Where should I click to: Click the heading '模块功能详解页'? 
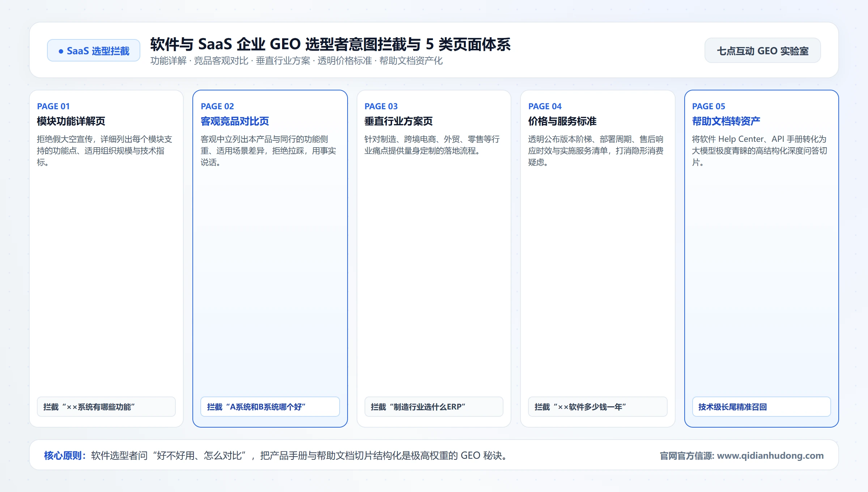[x=71, y=121]
